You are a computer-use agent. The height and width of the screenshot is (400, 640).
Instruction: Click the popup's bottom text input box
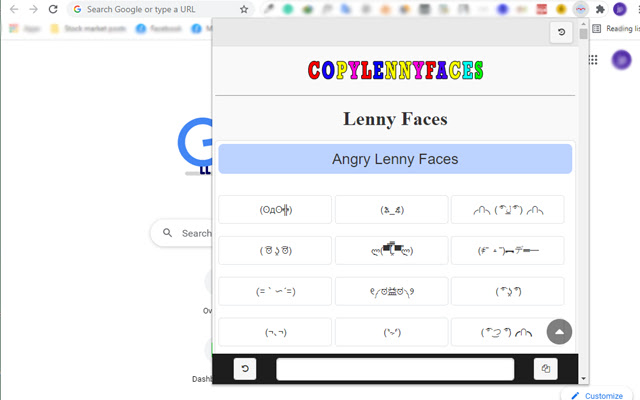[x=395, y=369]
